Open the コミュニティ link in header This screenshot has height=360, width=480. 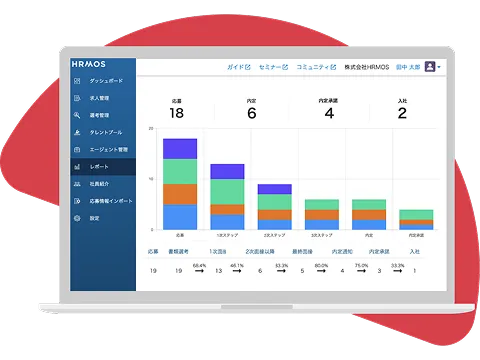tap(313, 67)
